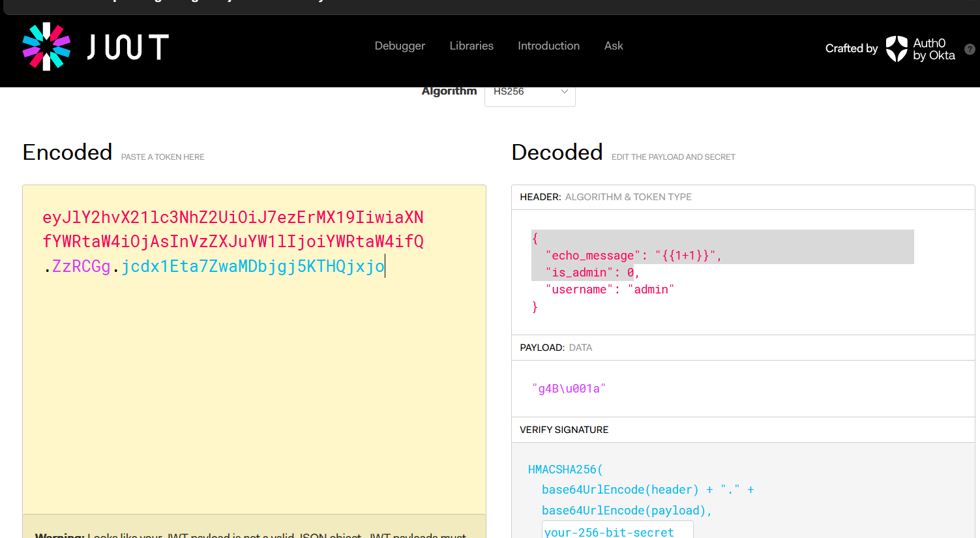980x538 pixels.
Task: Click the blue signature segment of token
Action: click(x=253, y=266)
